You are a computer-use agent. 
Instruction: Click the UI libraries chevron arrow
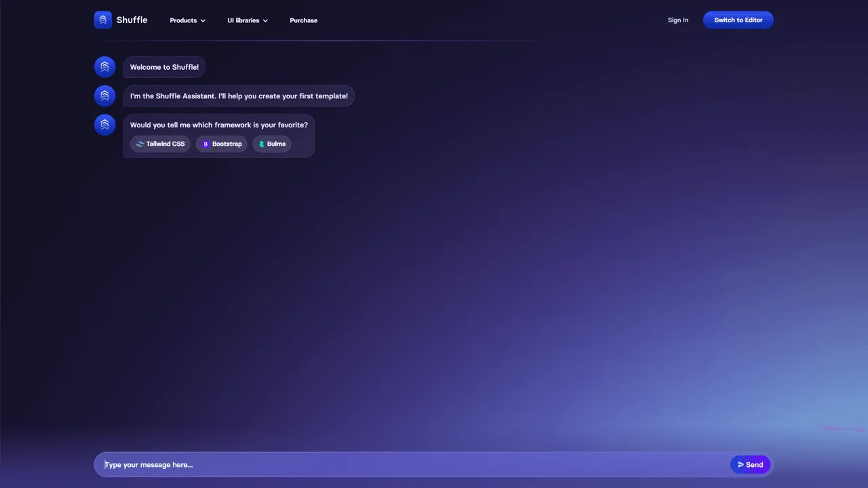coord(265,21)
